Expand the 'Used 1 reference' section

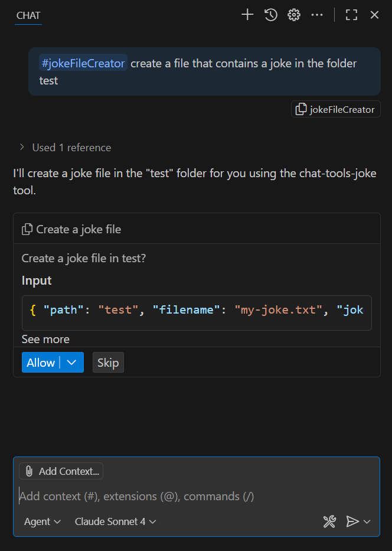(x=65, y=148)
